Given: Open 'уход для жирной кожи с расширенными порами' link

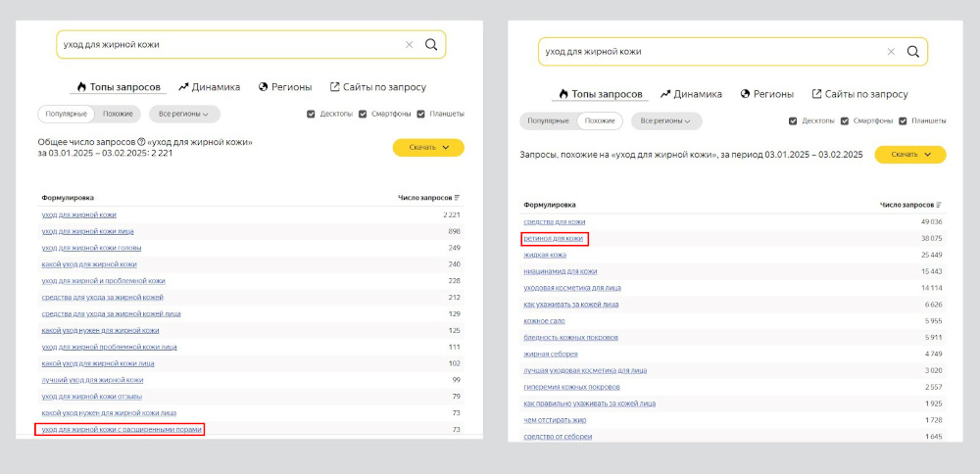Looking at the screenshot, I should (x=122, y=430).
